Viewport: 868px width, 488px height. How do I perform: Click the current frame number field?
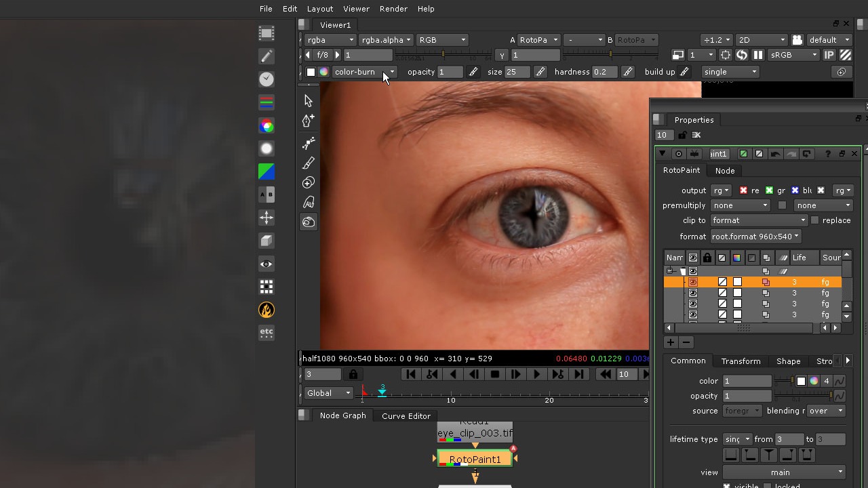323,374
